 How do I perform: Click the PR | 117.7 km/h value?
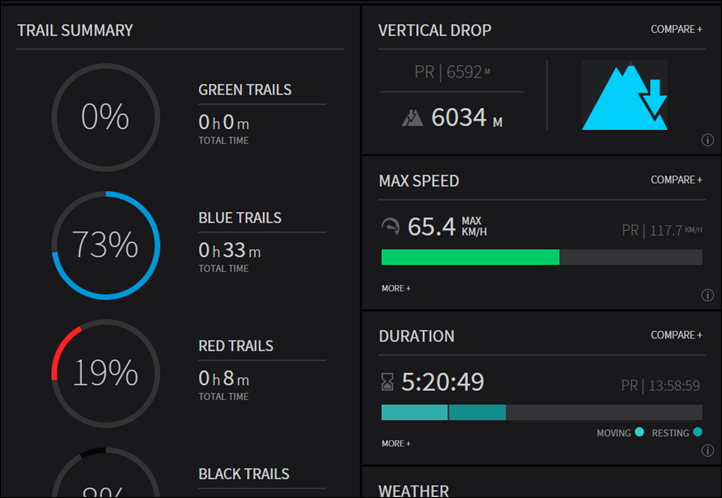(662, 230)
